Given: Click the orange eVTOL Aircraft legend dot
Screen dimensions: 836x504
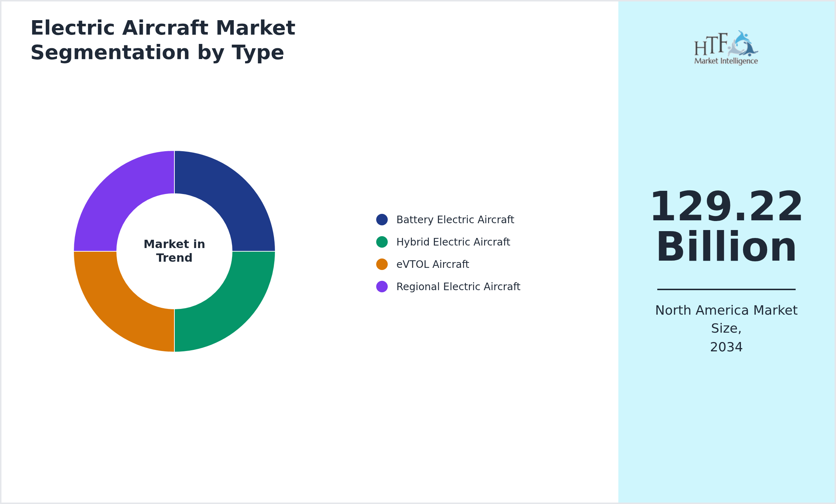Looking at the screenshot, I should click(x=382, y=264).
